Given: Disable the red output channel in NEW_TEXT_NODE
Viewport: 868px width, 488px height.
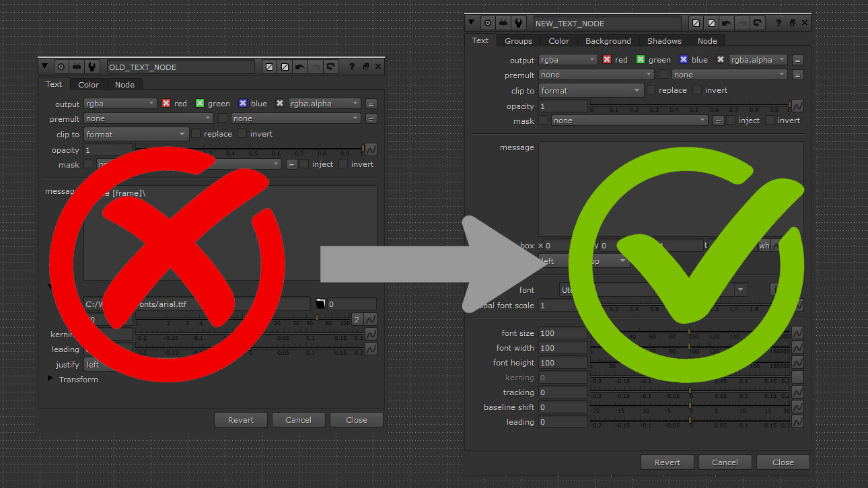Looking at the screenshot, I should (606, 60).
